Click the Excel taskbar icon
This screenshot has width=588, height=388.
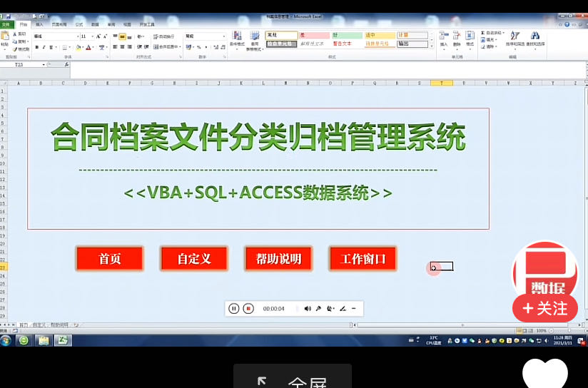pos(63,340)
